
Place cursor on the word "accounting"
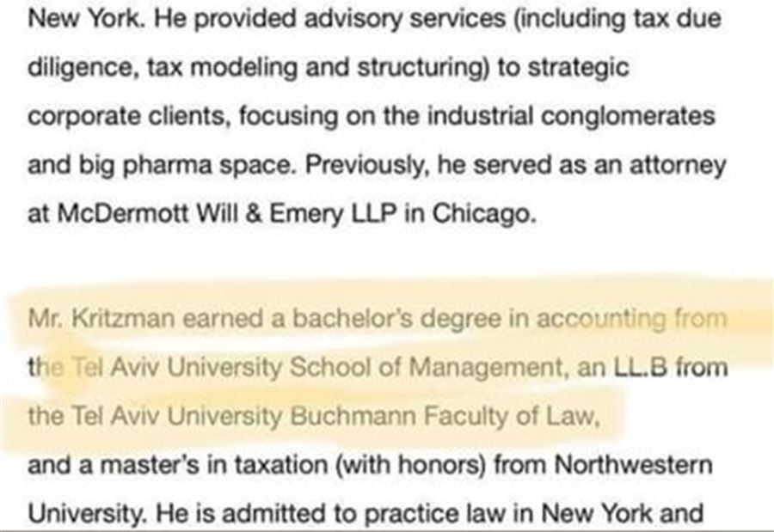(x=601, y=320)
